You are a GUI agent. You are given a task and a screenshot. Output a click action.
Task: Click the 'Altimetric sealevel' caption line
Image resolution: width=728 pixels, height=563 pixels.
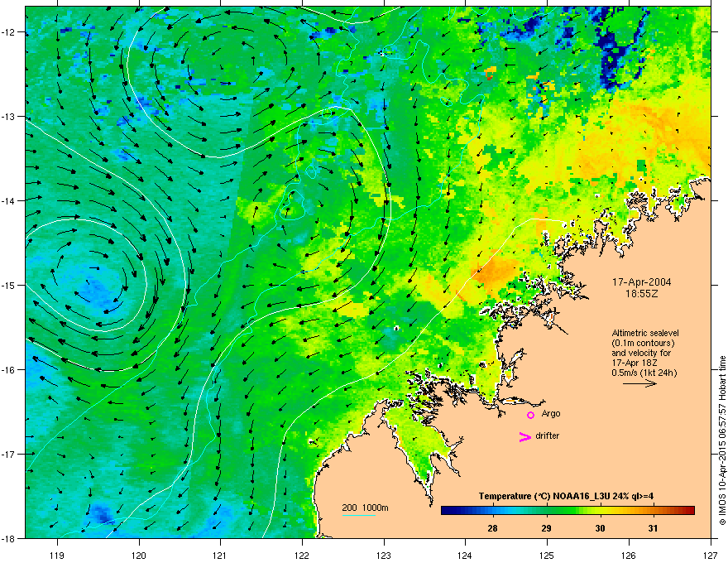coord(645,333)
